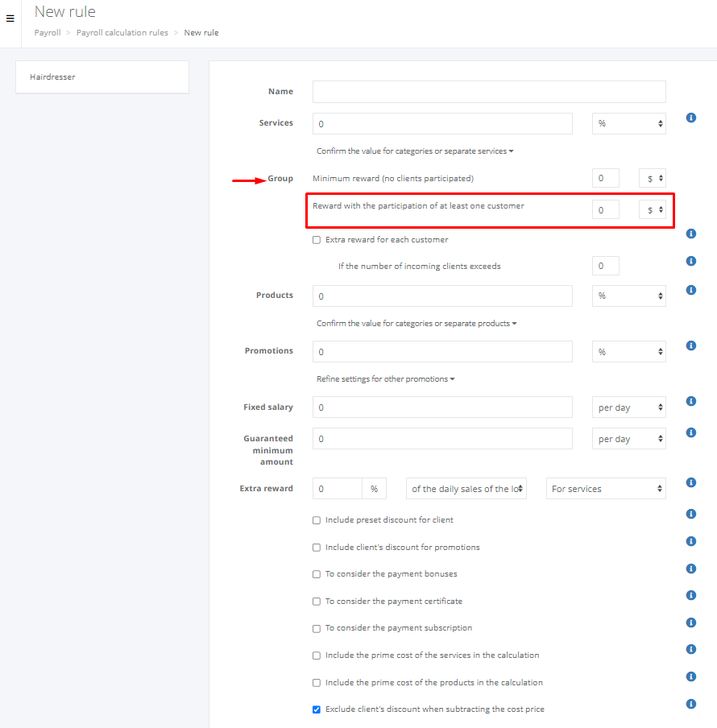This screenshot has width=717, height=728.
Task: Go to Payroll calculation rules breadcrumb
Action: point(122,33)
